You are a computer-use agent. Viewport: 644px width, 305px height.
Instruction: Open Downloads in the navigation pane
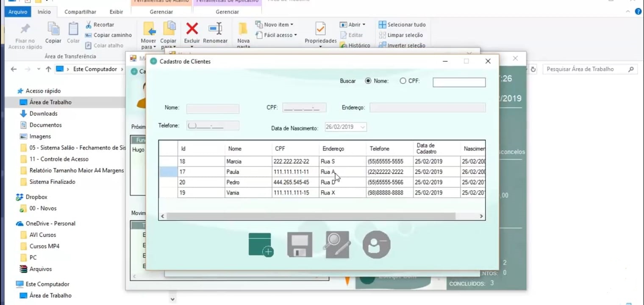point(43,114)
